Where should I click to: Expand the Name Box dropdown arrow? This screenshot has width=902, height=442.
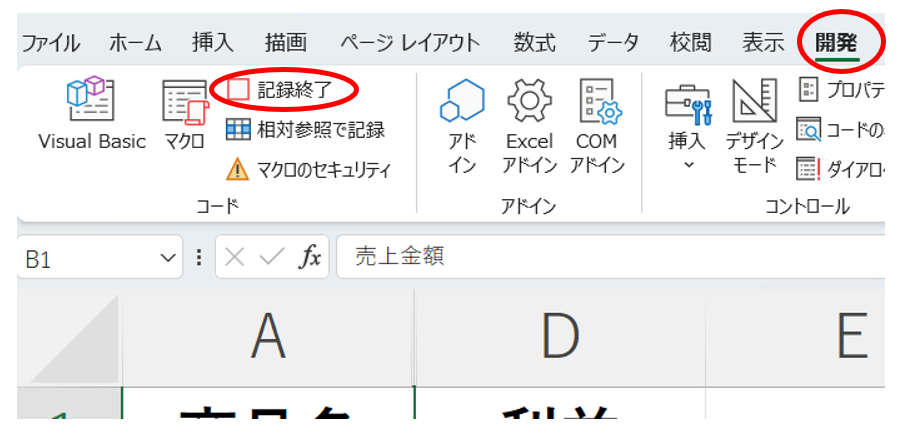167,258
